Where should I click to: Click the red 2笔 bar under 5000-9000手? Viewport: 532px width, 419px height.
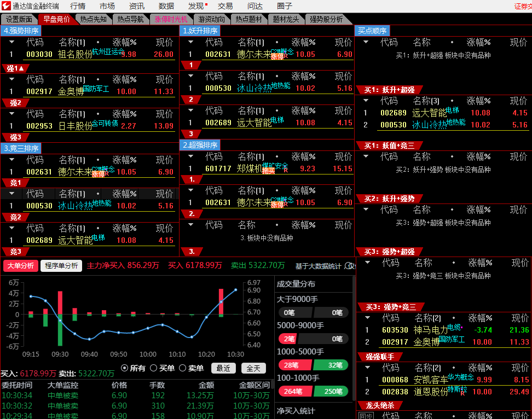[288, 339]
